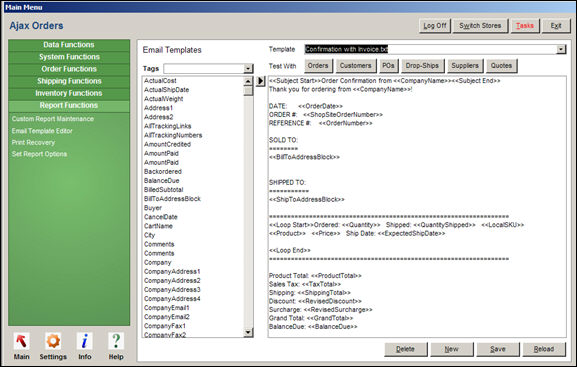Test template with Orders button
This screenshot has height=367, width=577.
(318, 66)
